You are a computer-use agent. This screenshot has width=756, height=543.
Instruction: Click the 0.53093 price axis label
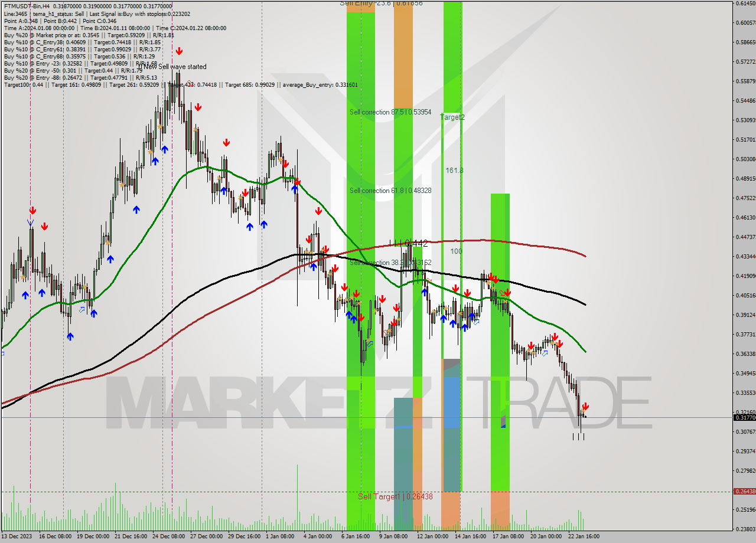point(745,120)
